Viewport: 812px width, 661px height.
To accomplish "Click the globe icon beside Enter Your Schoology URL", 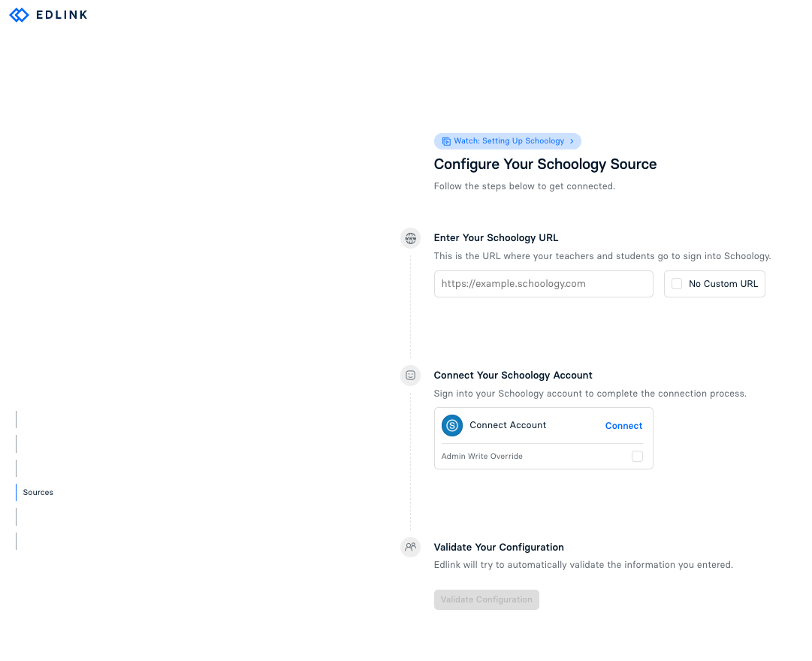I will click(x=411, y=238).
